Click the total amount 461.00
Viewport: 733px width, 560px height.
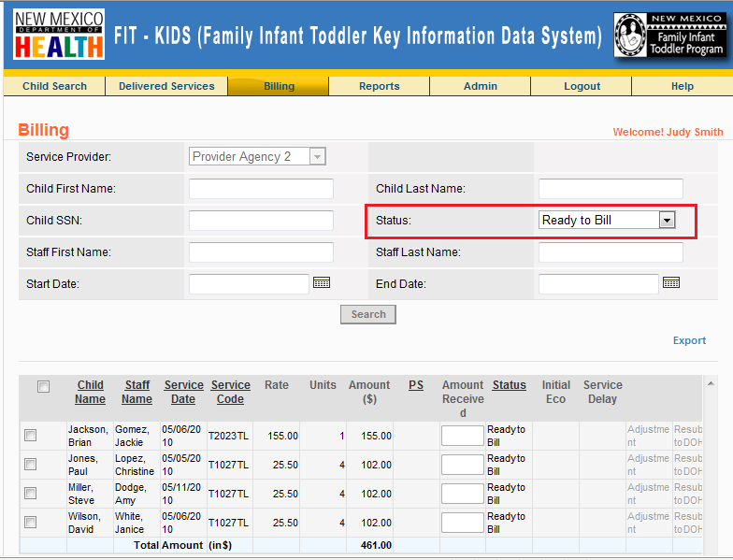click(x=376, y=545)
